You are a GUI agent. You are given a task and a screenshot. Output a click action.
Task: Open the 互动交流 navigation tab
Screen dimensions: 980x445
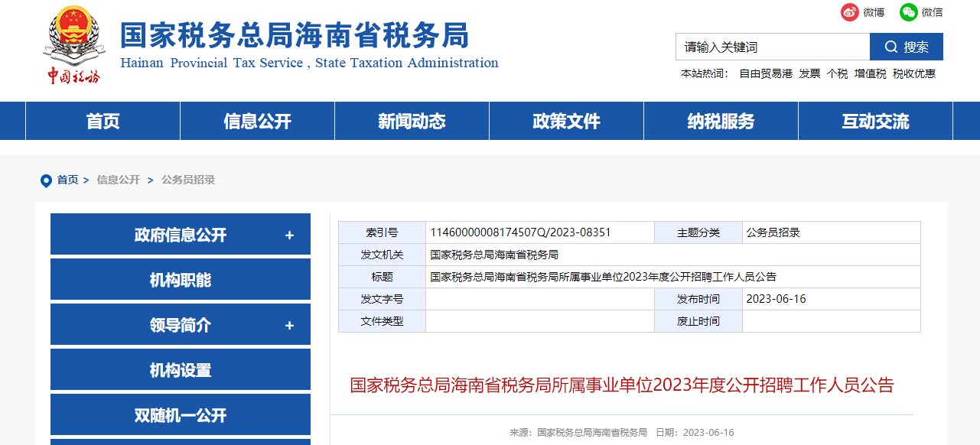tap(876, 121)
